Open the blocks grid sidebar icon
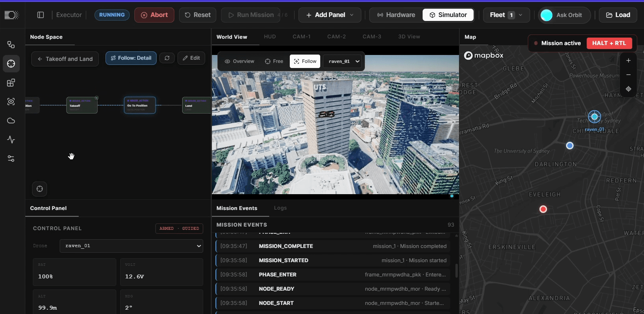 (x=11, y=83)
